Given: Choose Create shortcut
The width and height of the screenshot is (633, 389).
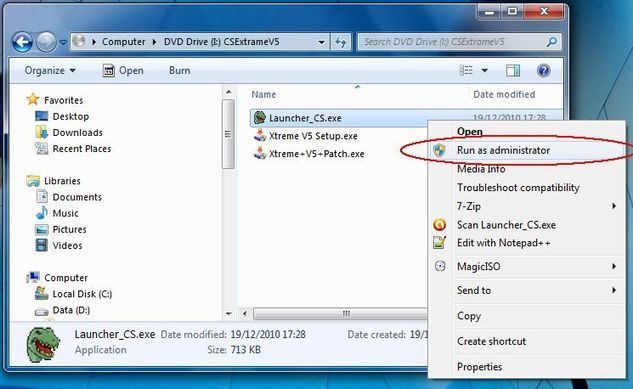Looking at the screenshot, I should pos(527,341).
